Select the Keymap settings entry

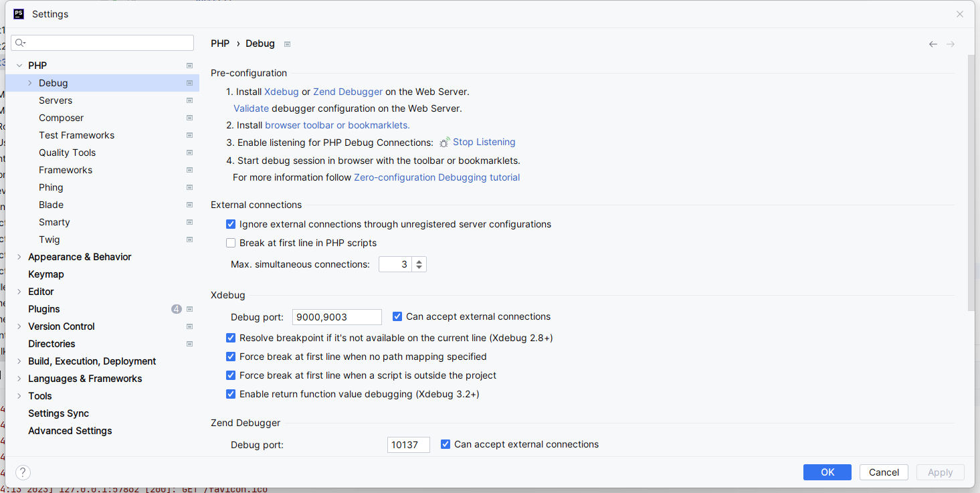(45, 274)
